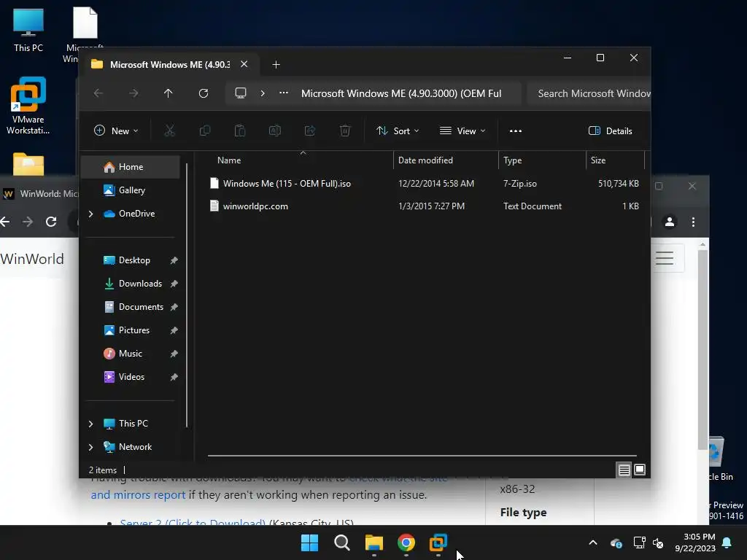This screenshot has height=560, width=747.
Task: Close the Microsoft Windows ME tab
Action: point(244,64)
